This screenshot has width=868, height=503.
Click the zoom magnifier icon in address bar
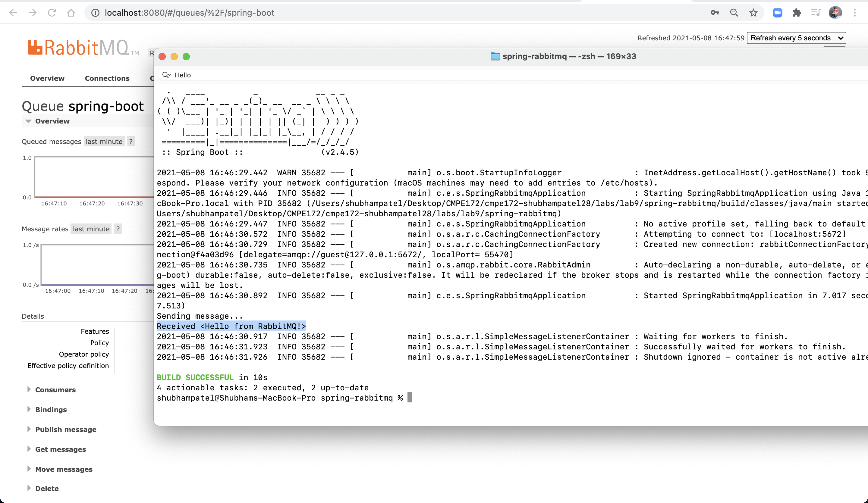coord(734,13)
